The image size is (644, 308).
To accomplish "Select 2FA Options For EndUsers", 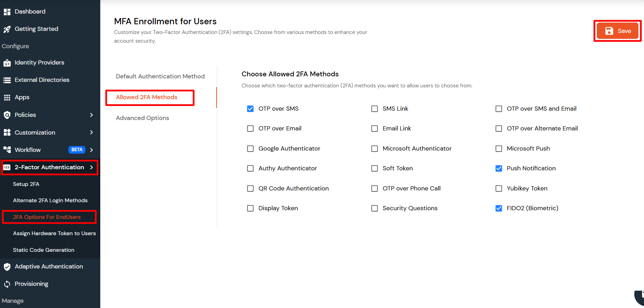I will pyautogui.click(x=47, y=217).
